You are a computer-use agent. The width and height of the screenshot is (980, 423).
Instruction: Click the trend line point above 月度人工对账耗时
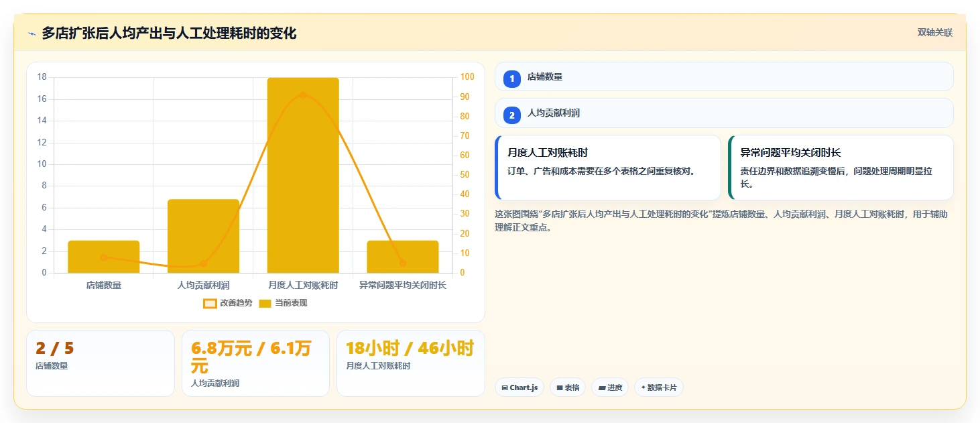click(303, 95)
